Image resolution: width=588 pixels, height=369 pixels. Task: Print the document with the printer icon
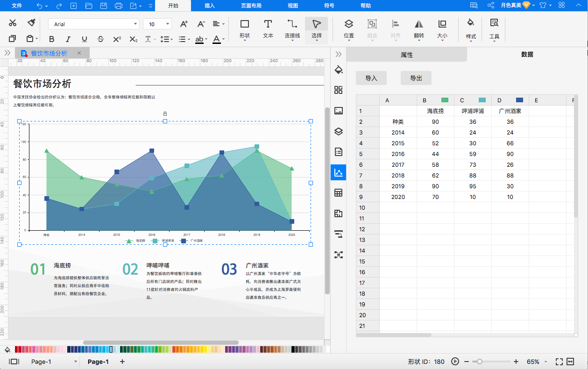(x=119, y=6)
